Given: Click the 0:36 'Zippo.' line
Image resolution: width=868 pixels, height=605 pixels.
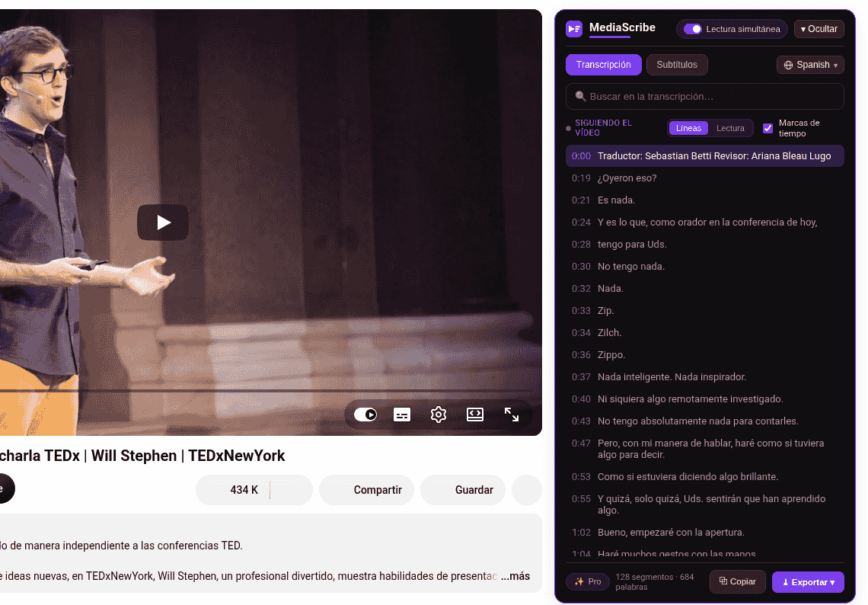Looking at the screenshot, I should click(x=705, y=355).
